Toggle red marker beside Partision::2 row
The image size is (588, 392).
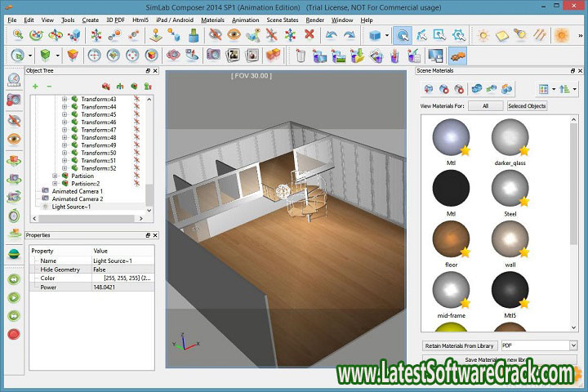pos(136,183)
